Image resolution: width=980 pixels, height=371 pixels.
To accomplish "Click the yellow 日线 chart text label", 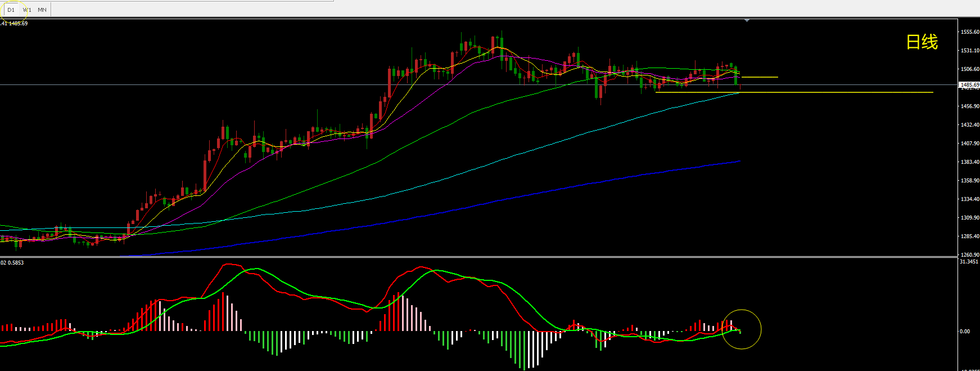I will pos(922,42).
